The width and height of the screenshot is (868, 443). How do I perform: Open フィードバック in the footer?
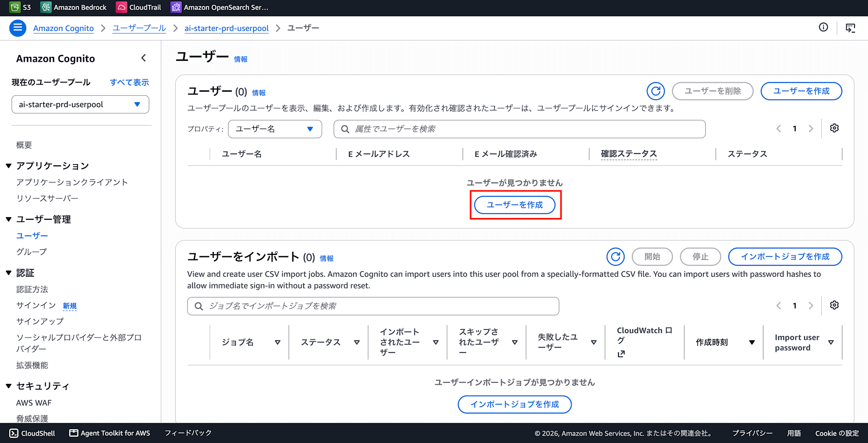coord(188,433)
